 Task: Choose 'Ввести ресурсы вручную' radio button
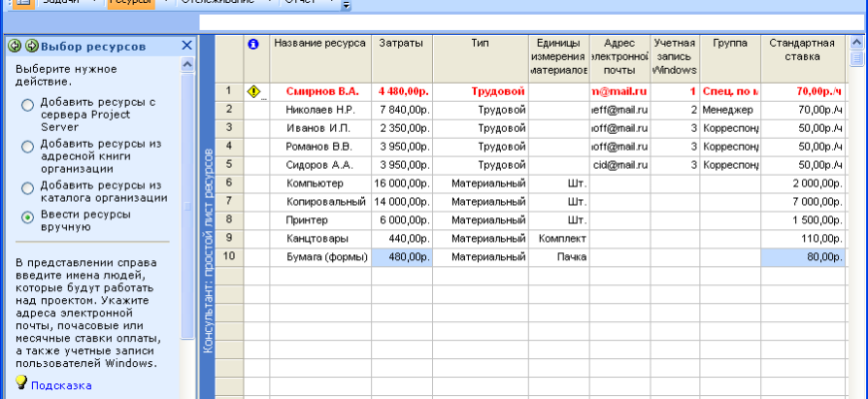click(x=27, y=216)
